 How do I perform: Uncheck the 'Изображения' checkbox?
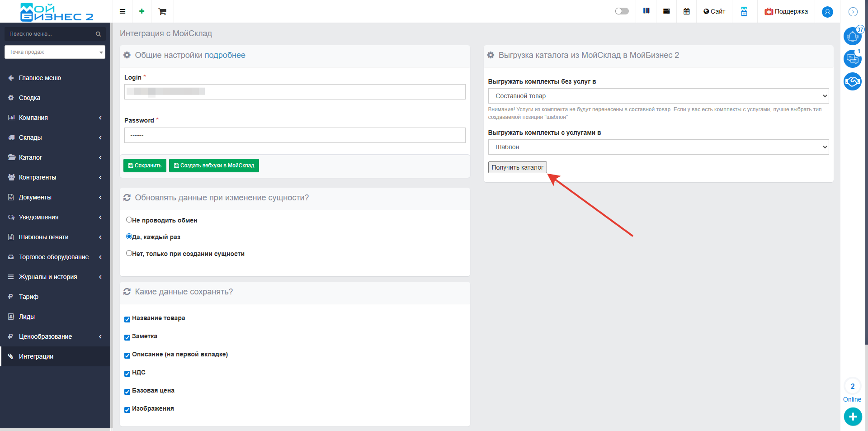tap(127, 410)
